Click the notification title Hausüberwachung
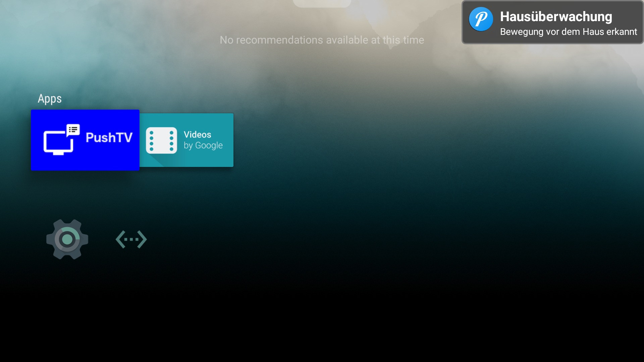Screen dimensions: 644x362 556,16
